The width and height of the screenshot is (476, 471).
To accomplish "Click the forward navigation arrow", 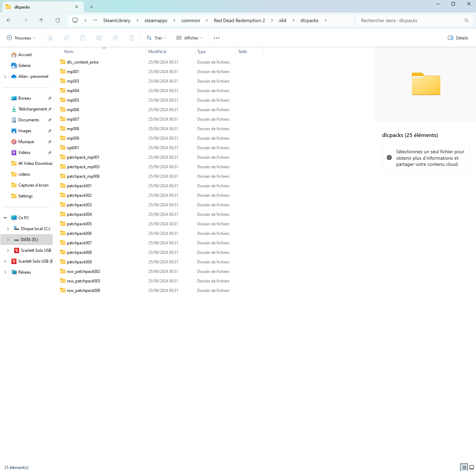I will tap(25, 20).
